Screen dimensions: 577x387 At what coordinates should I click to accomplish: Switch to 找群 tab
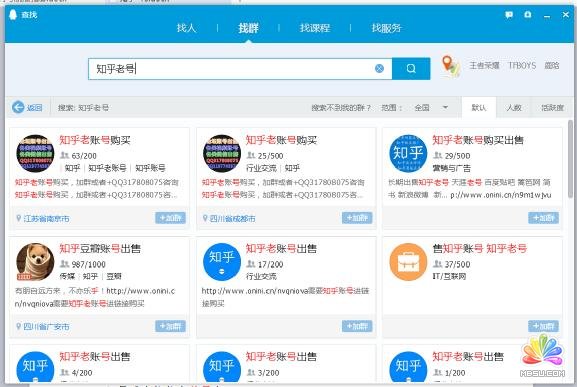pos(248,28)
